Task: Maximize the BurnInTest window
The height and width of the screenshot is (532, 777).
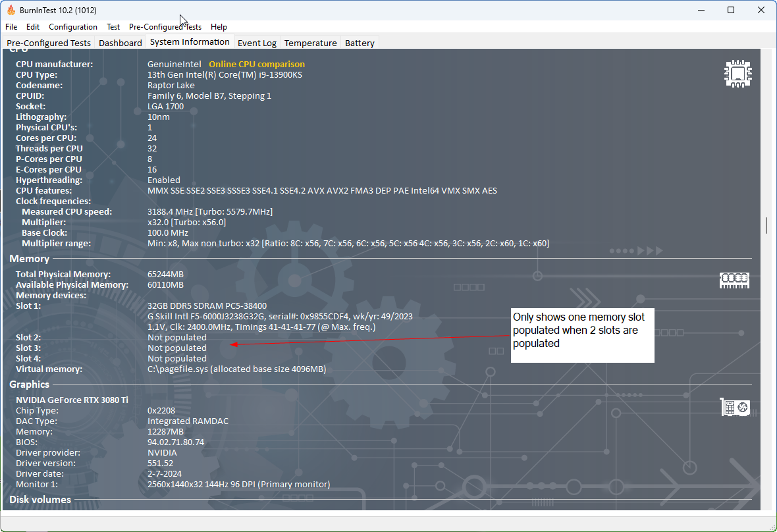Action: pyautogui.click(x=731, y=10)
